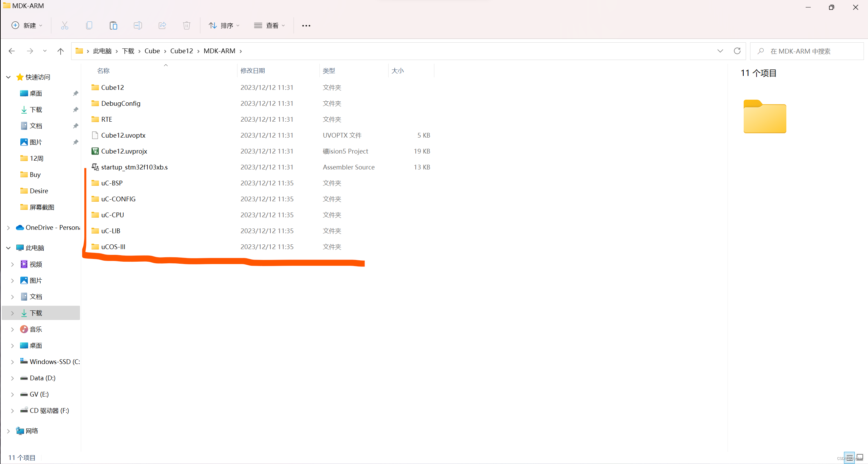Screen dimensions: 868x464
Task: Select the startup_stm32f103xb.s assembler file icon
Action: pyautogui.click(x=95, y=167)
